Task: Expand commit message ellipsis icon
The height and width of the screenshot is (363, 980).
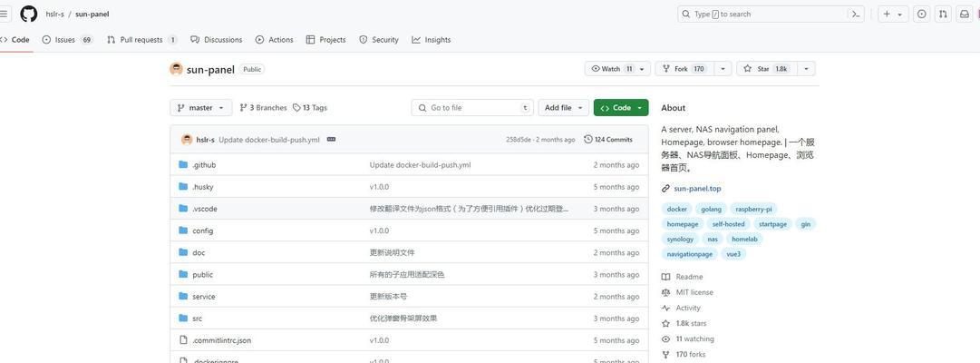Action: [x=331, y=140]
